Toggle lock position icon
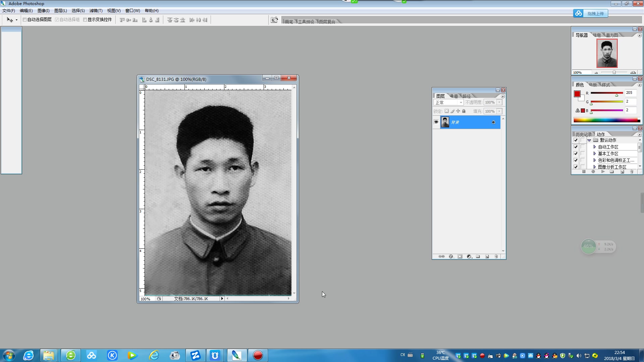Viewport: 644px width, 362px height. [x=458, y=111]
